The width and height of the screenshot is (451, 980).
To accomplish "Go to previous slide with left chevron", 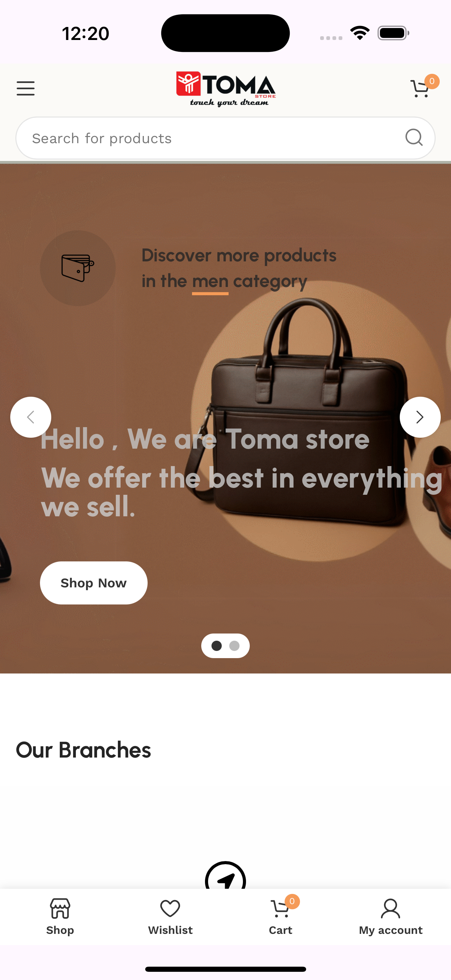I will pyautogui.click(x=31, y=417).
